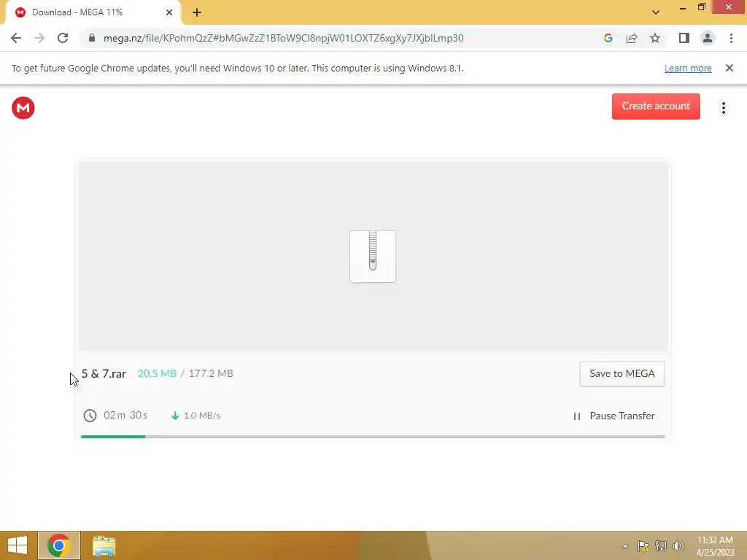747x560 pixels.
Task: Pause the transfer using the pause icon
Action: (x=577, y=416)
